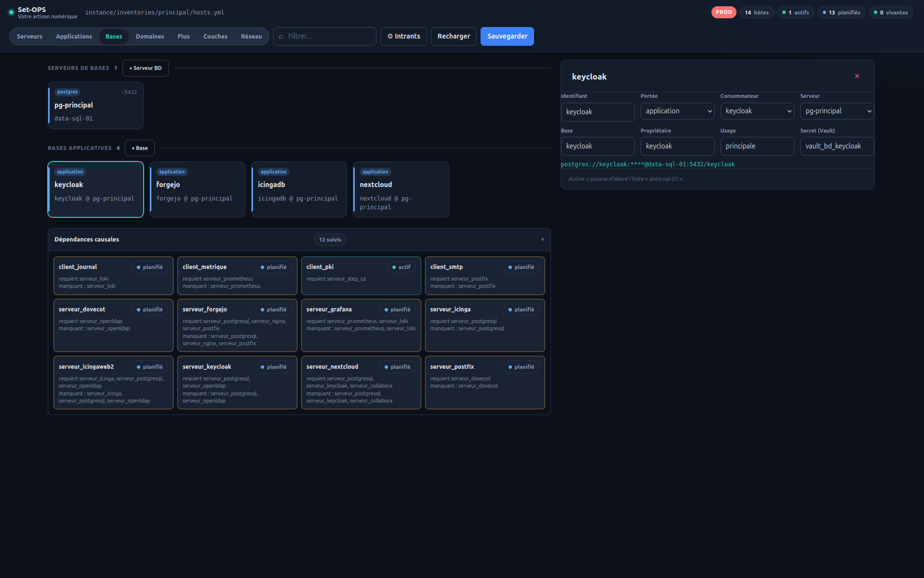Click planifié status on serveur_postfix
Viewport: 924px width, 578px height.
coord(521,367)
